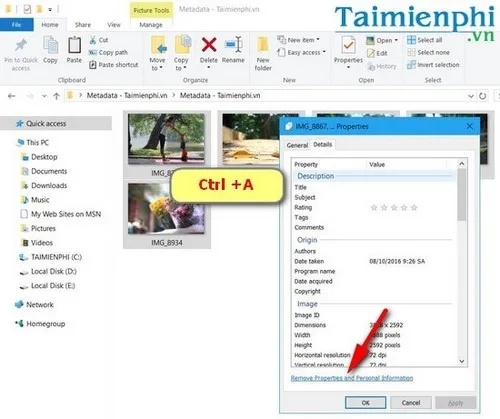Select Quick access in navigation pane

pos(56,124)
